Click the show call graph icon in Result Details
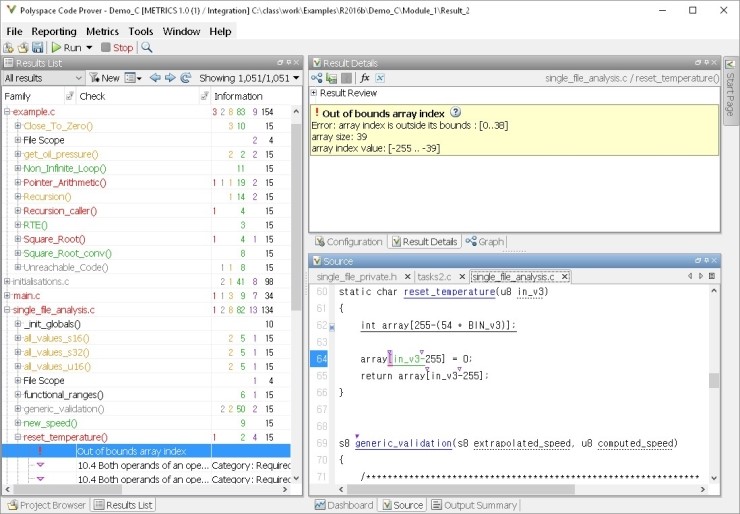 coord(317,78)
